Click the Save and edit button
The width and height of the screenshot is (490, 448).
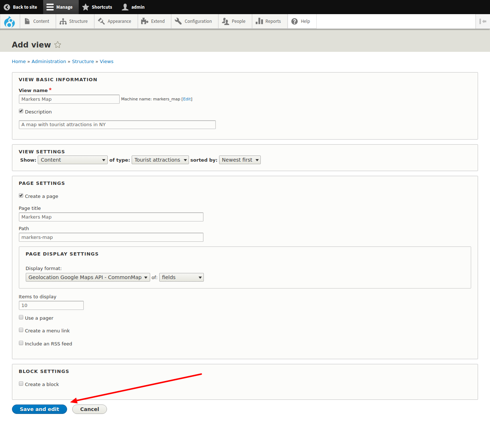click(40, 409)
